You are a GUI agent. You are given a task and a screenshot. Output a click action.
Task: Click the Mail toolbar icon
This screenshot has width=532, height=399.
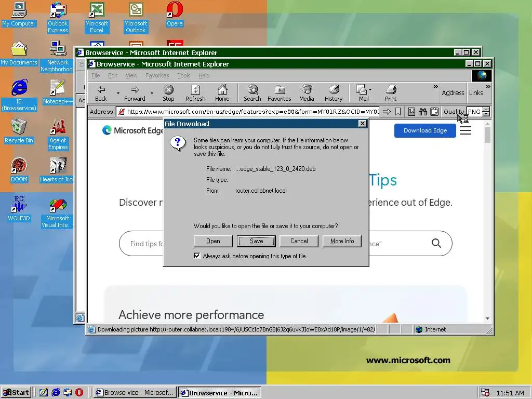362,94
